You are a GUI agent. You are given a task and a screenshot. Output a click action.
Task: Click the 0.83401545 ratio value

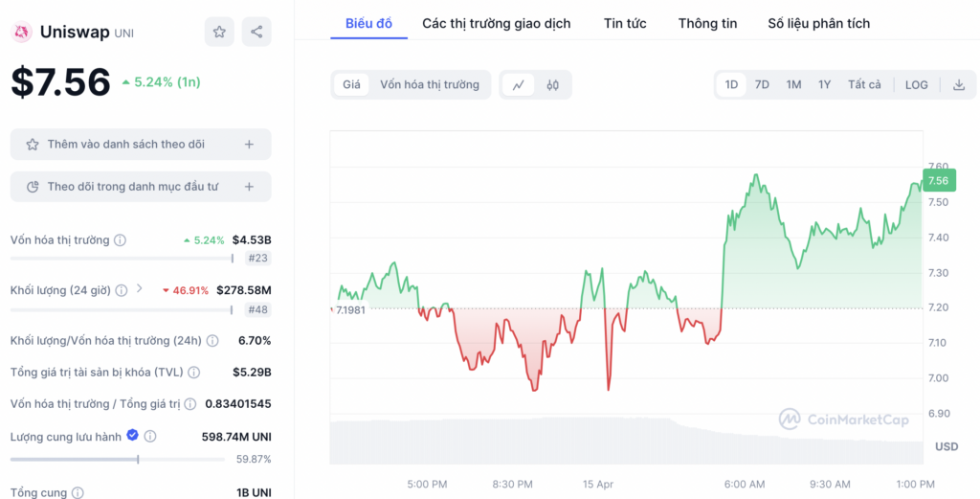[238, 404]
